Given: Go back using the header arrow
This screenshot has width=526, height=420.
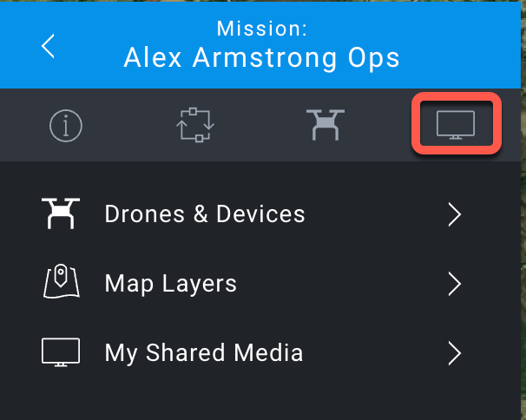Looking at the screenshot, I should (48, 46).
